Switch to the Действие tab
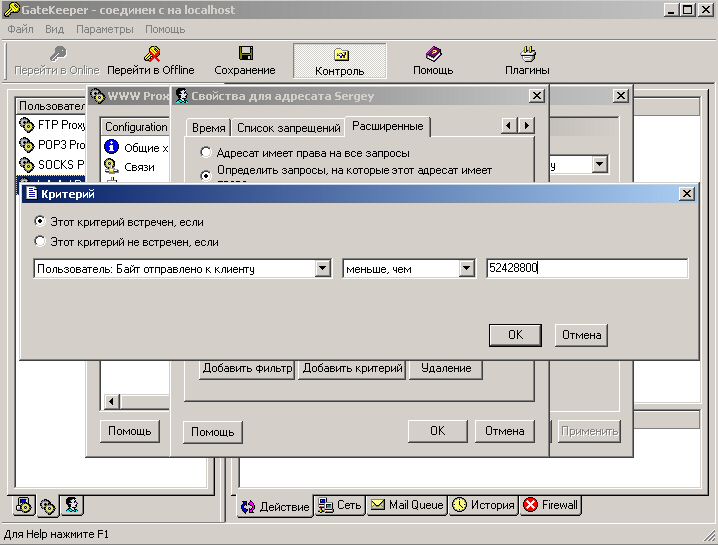Image resolution: width=718 pixels, height=545 pixels. [x=275, y=506]
